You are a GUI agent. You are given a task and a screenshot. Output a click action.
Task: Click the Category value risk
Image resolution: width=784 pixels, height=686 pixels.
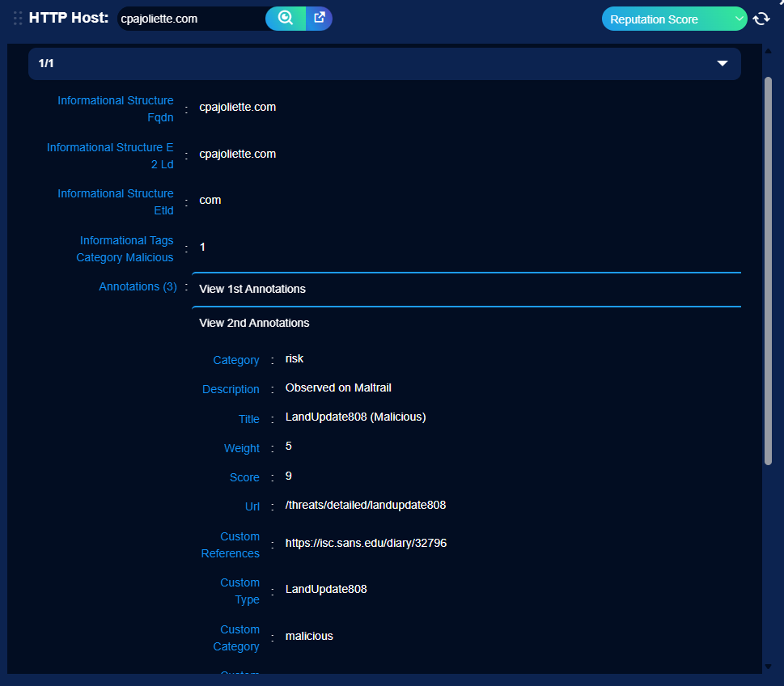(x=295, y=358)
